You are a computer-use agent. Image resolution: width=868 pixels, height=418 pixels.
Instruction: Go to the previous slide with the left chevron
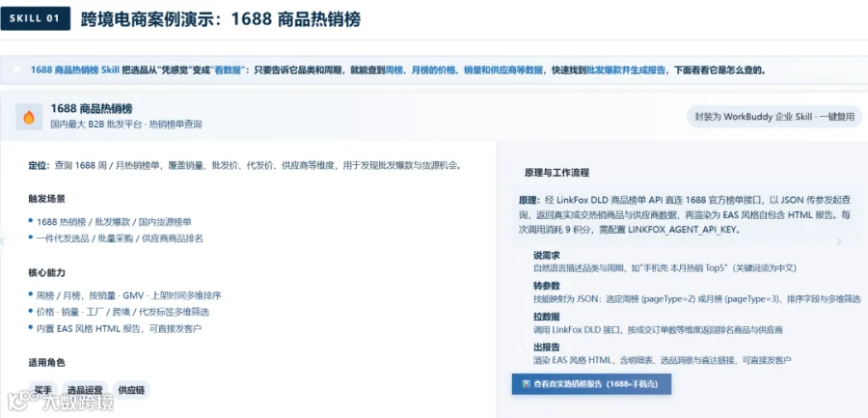(3, 241)
